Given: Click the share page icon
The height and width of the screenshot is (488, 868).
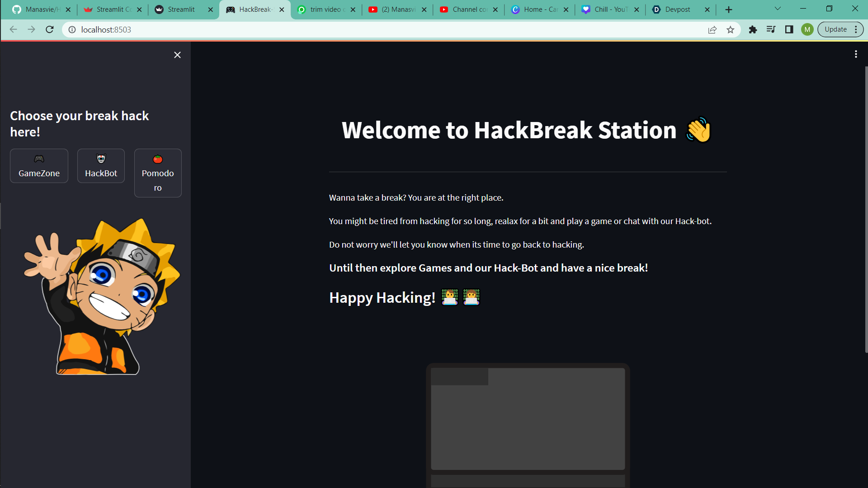Looking at the screenshot, I should point(712,29).
